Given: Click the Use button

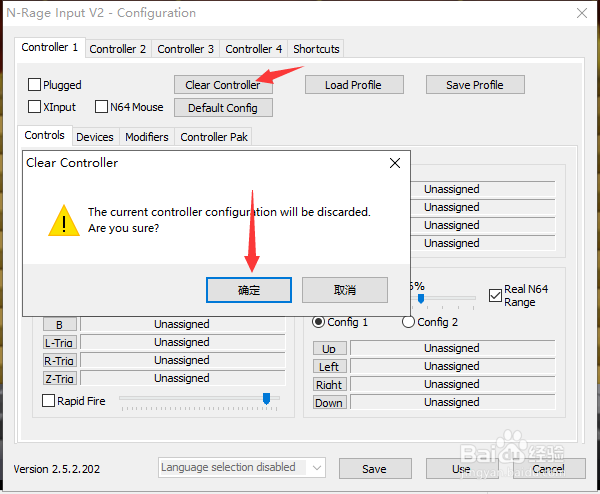Looking at the screenshot, I should pos(462,469).
